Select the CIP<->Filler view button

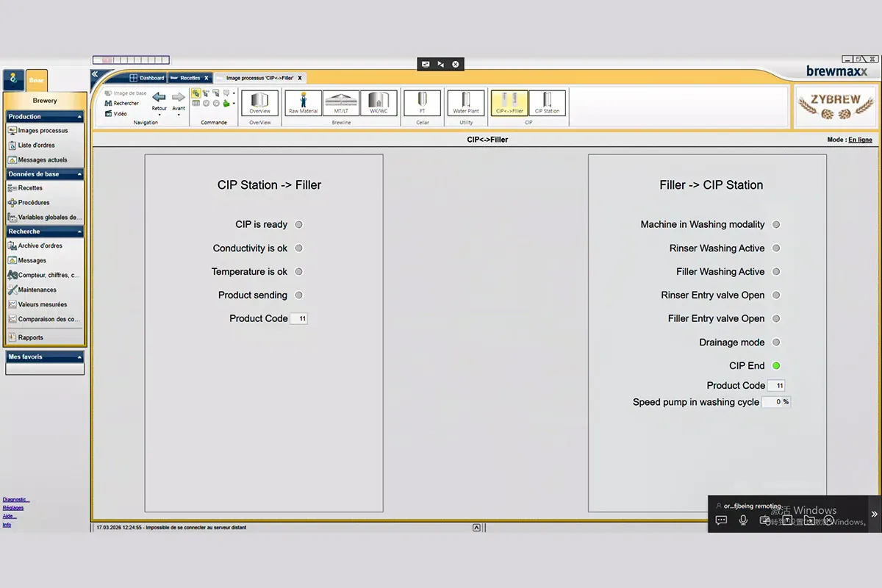(x=509, y=103)
